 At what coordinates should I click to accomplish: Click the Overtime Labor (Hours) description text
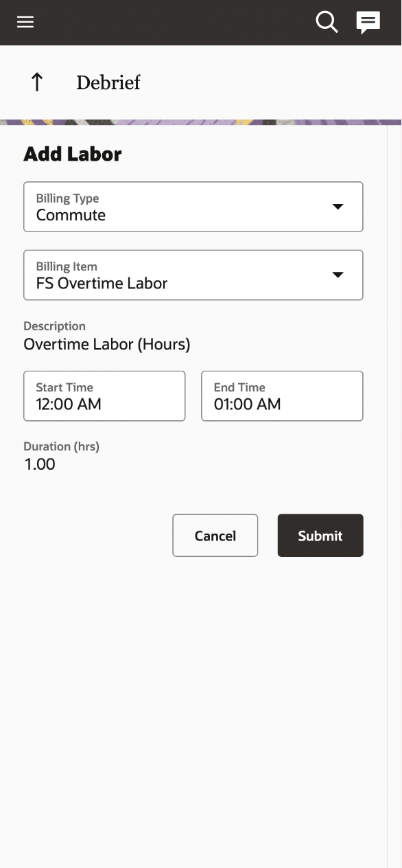[107, 344]
